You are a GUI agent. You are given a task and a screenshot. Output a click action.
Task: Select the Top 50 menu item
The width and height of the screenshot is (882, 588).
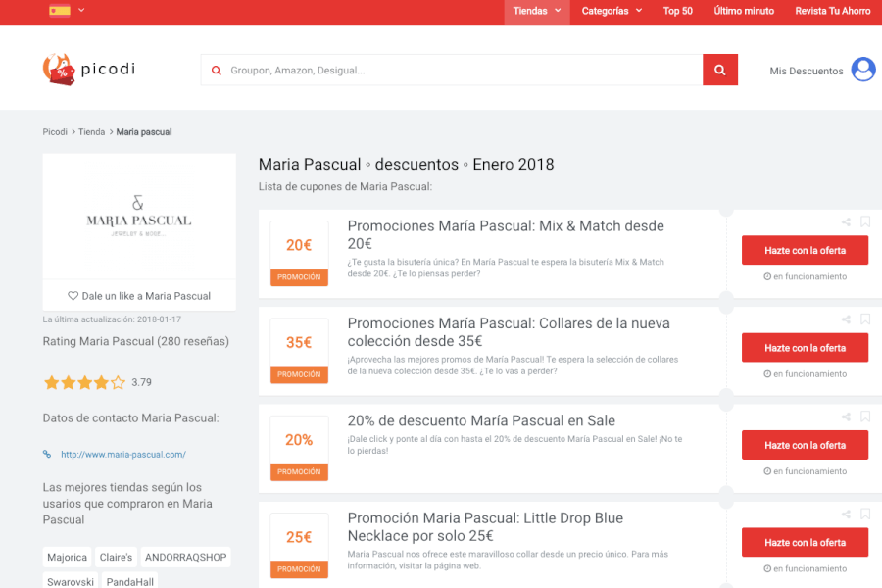pyautogui.click(x=678, y=11)
